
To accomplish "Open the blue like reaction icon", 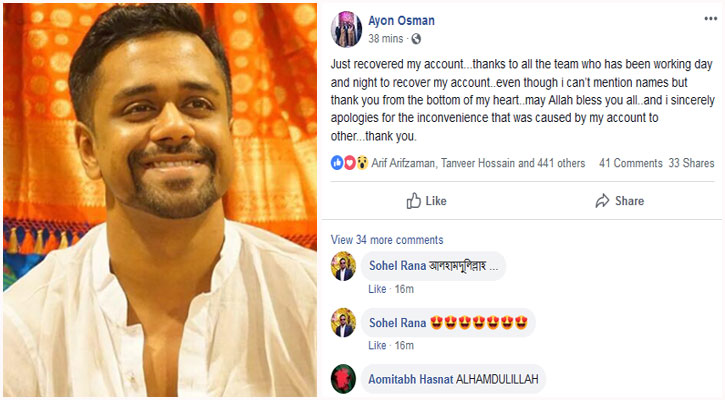I will click(337, 163).
